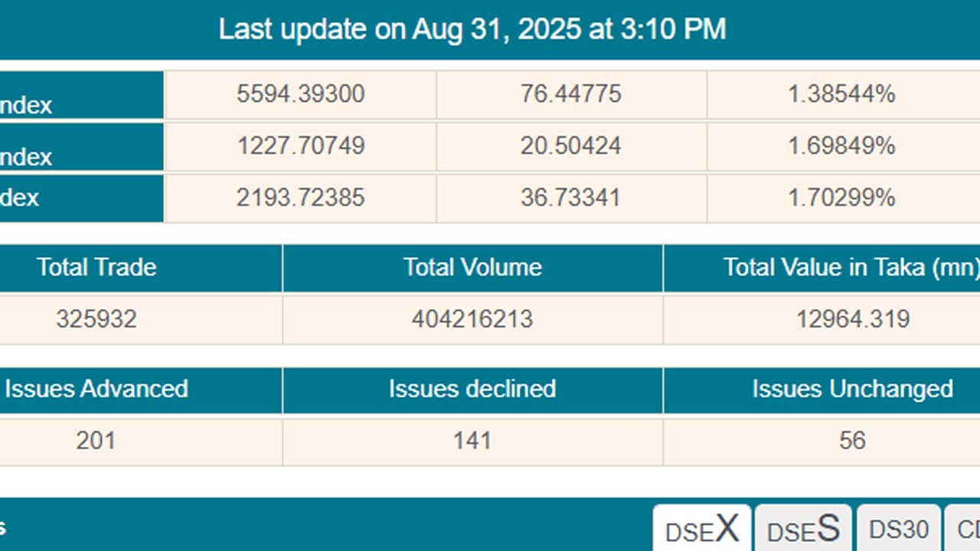Screen dimensions: 980x551
Task: Click the total value figure 12964.319
Action: coord(853,318)
